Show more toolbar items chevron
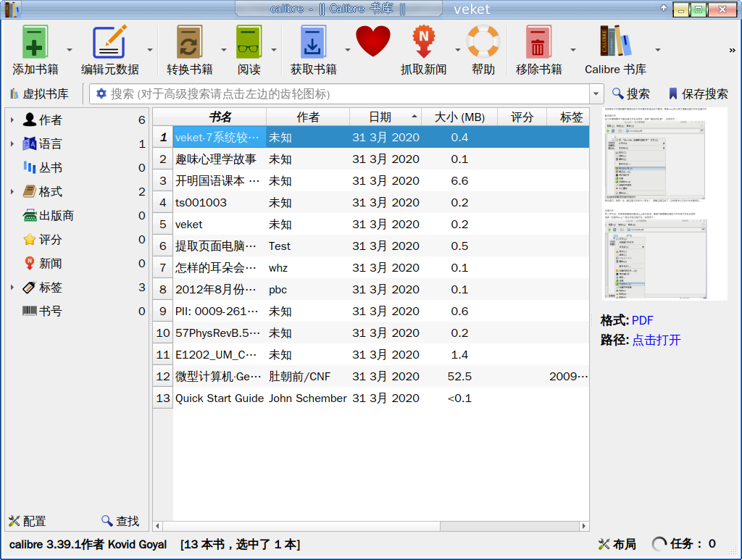This screenshot has height=560, width=742. [732, 50]
